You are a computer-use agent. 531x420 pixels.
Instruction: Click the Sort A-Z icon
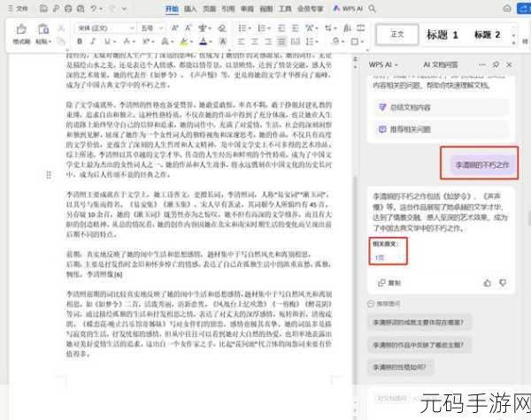tap(347, 28)
